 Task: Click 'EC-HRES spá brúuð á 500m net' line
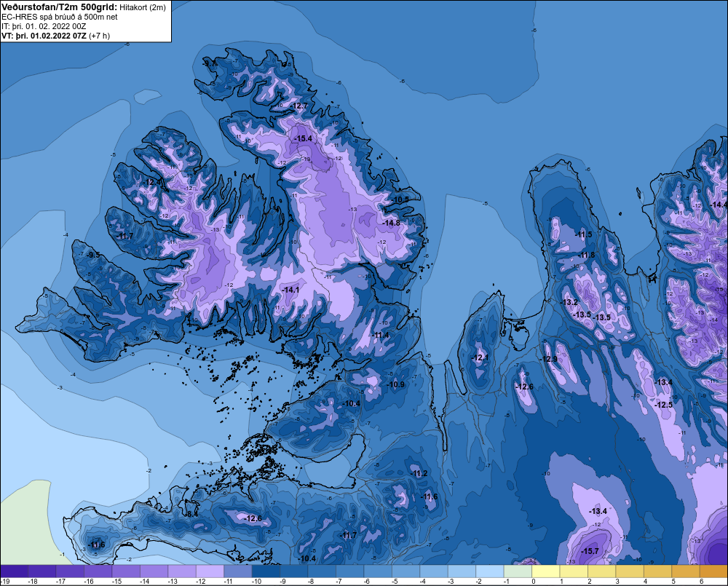pyautogui.click(x=60, y=17)
